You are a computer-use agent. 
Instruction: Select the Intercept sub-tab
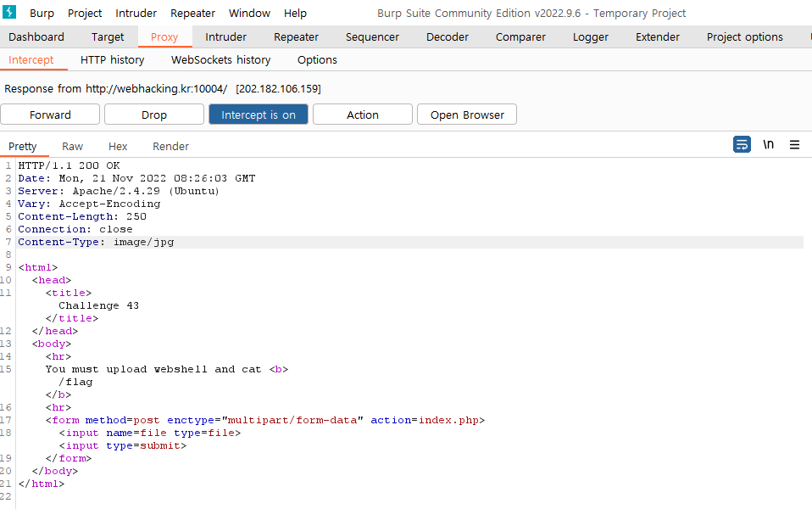click(x=31, y=59)
